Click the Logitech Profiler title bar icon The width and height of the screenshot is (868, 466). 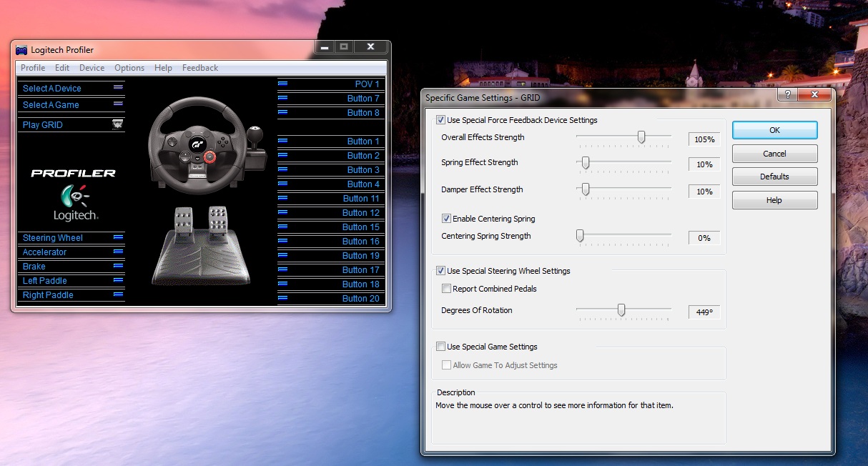[x=21, y=50]
